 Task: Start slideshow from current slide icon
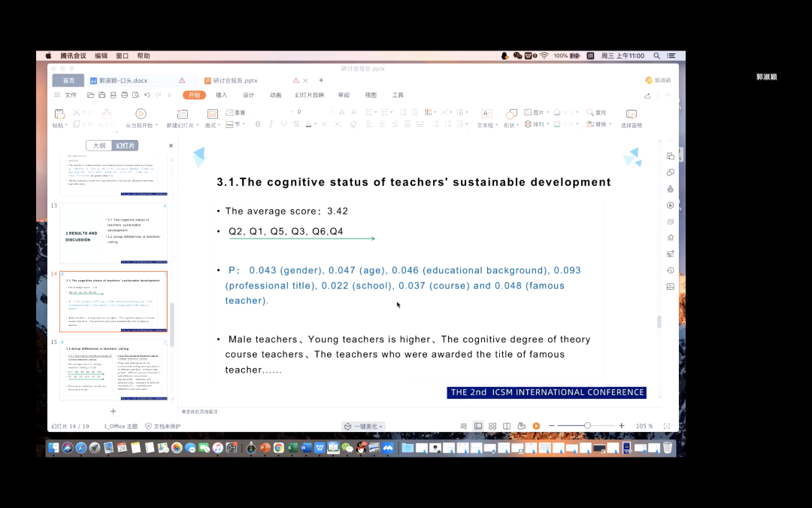pos(141,114)
